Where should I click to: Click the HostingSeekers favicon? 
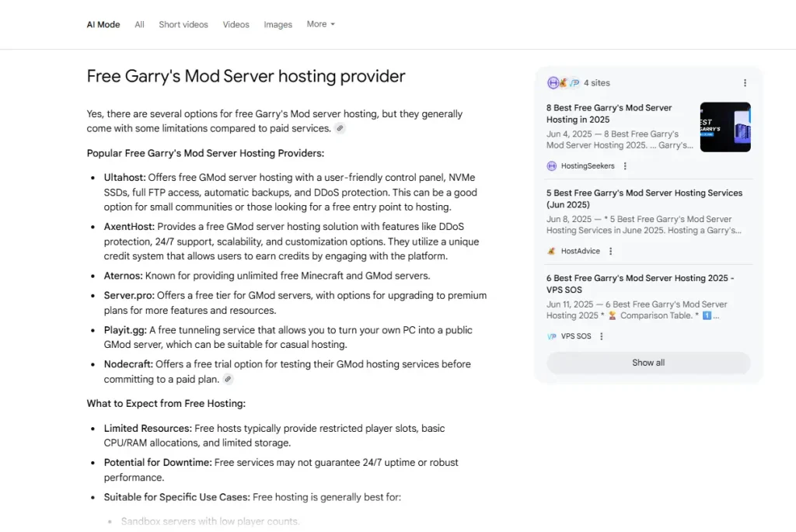pyautogui.click(x=552, y=166)
